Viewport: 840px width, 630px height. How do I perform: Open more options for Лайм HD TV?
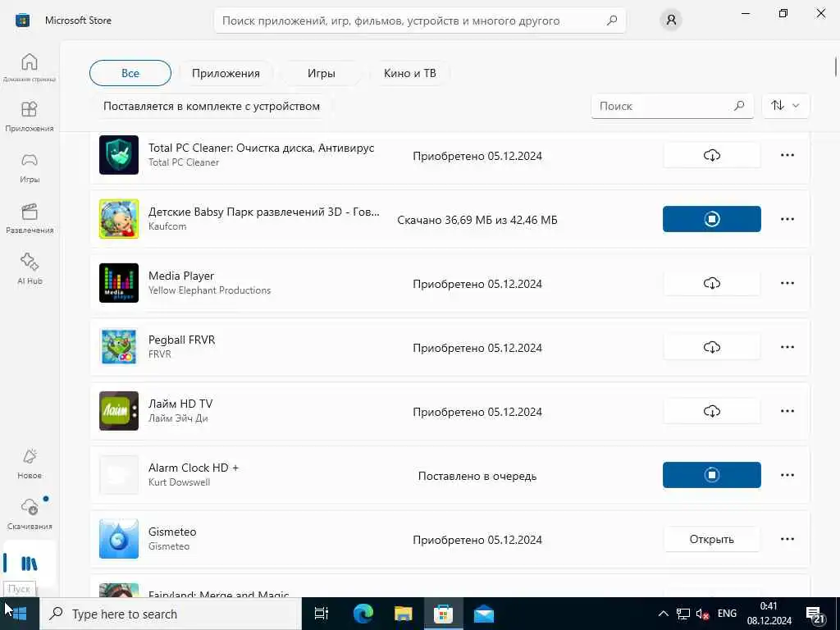[787, 411]
